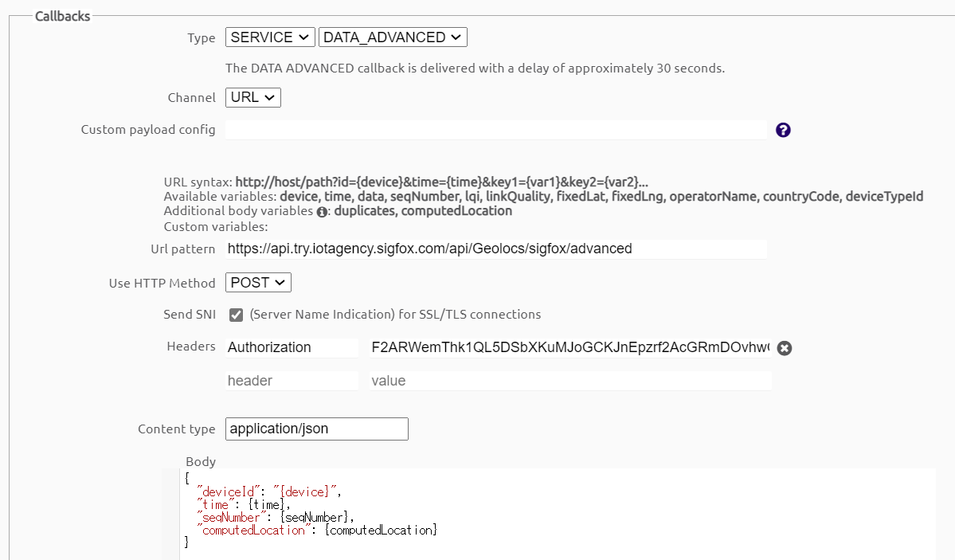The image size is (955, 560).
Task: Click the empty header name field
Action: (x=292, y=381)
